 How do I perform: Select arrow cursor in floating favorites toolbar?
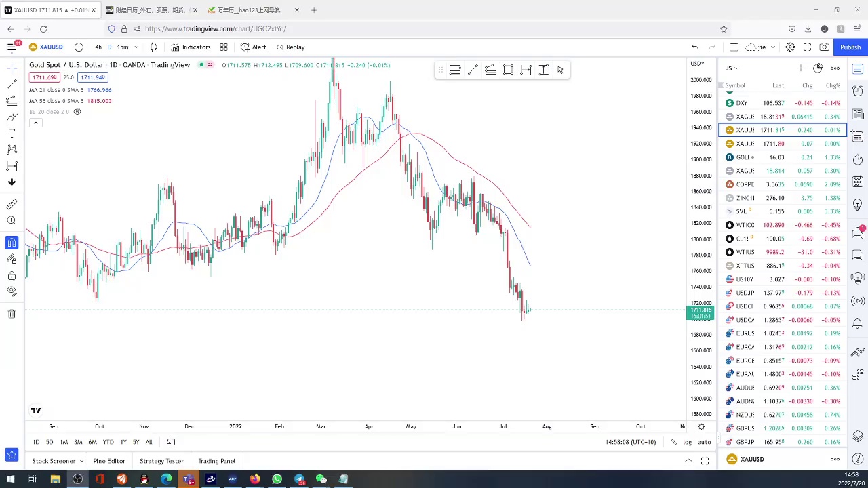(x=560, y=70)
